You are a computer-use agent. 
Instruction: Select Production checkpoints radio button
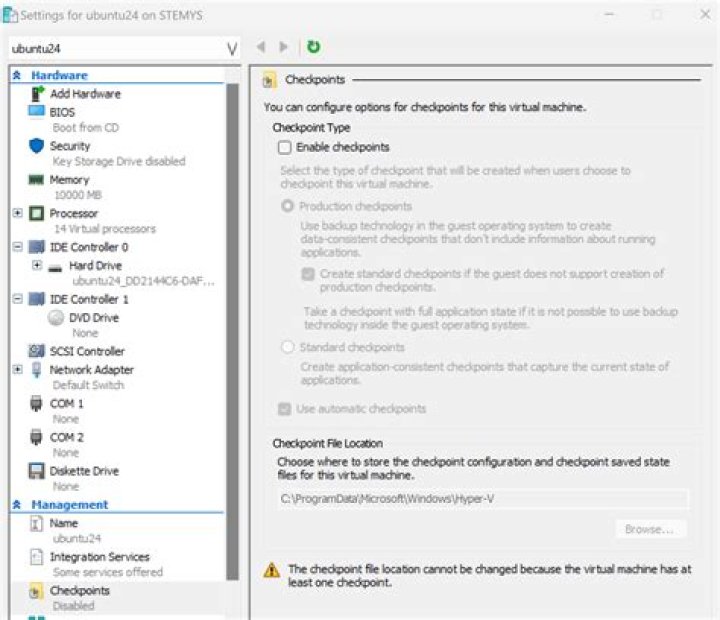287,206
